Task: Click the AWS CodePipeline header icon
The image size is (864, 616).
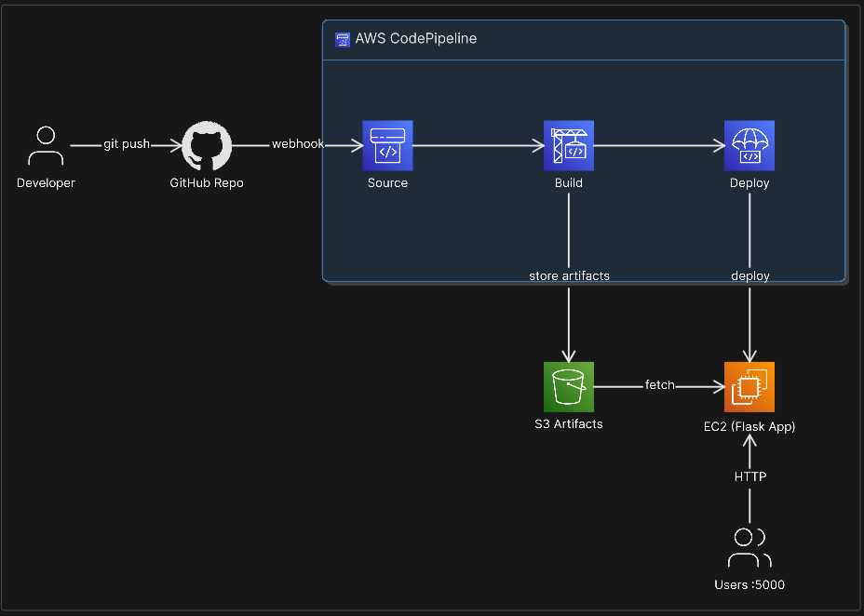Action: pos(343,40)
